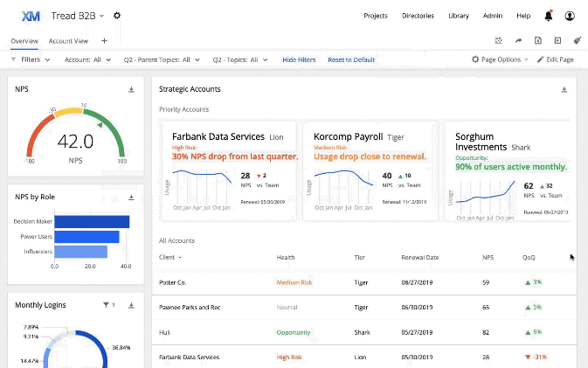The height and width of the screenshot is (368, 588).
Task: Click 90% of users active monthly headline
Action: click(511, 167)
